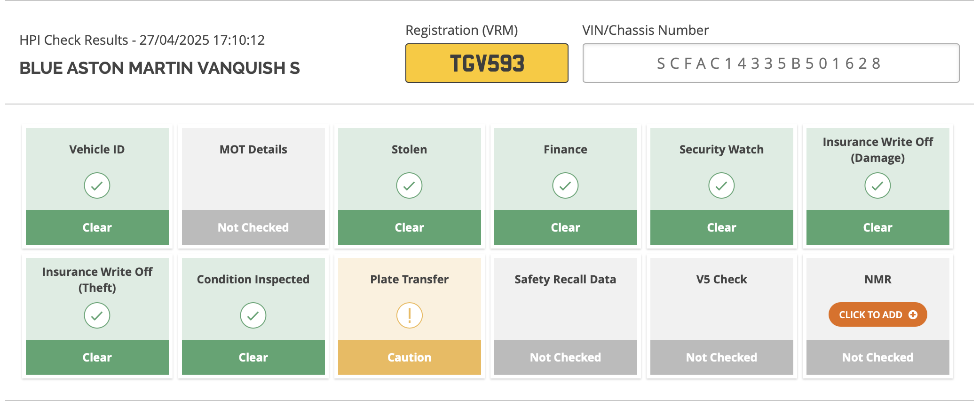This screenshot has width=980, height=402.
Task: Click the Security Watch card title
Action: (x=721, y=149)
